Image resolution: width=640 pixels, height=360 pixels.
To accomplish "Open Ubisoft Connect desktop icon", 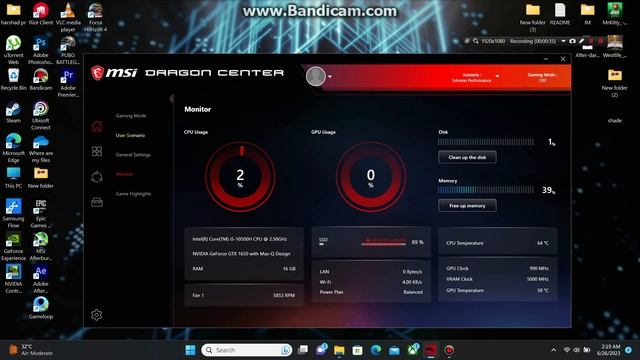I will tap(41, 115).
